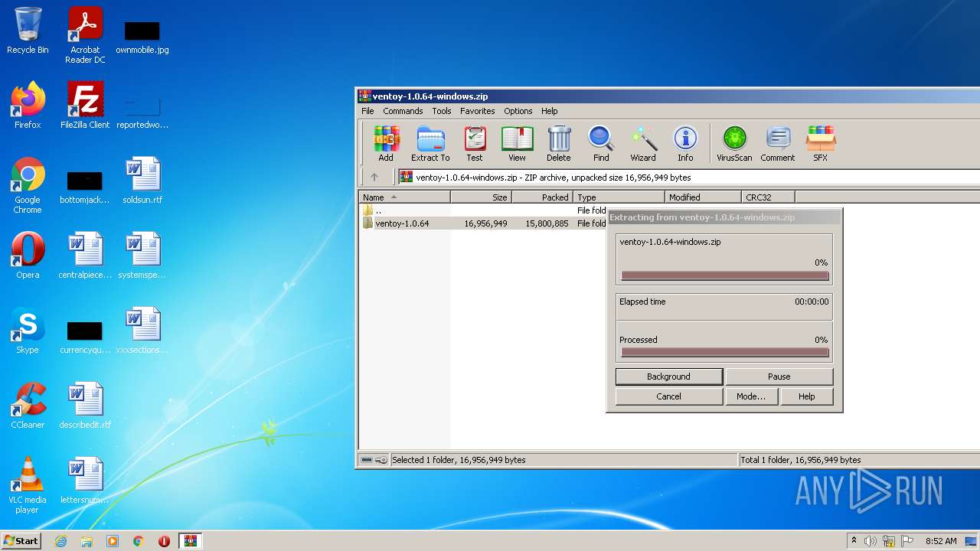Click the taskbar clock showing 8:52 AM
This screenshot has width=980, height=551.
pyautogui.click(x=941, y=541)
